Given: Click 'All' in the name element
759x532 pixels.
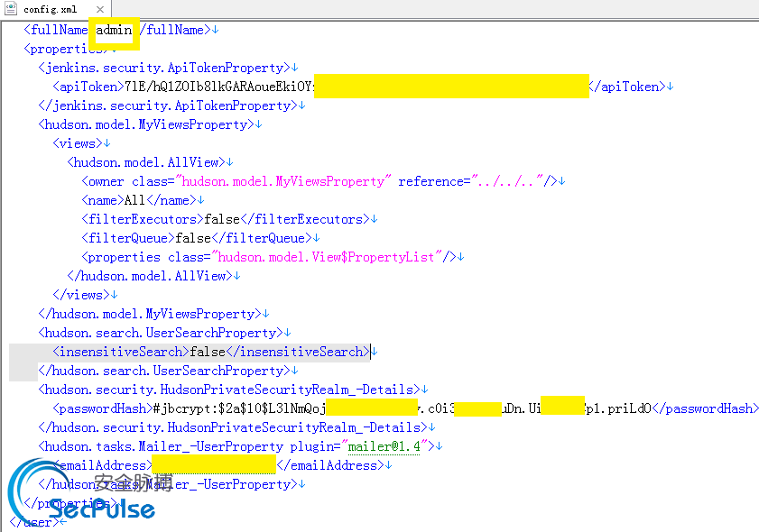Looking at the screenshot, I should [135, 200].
